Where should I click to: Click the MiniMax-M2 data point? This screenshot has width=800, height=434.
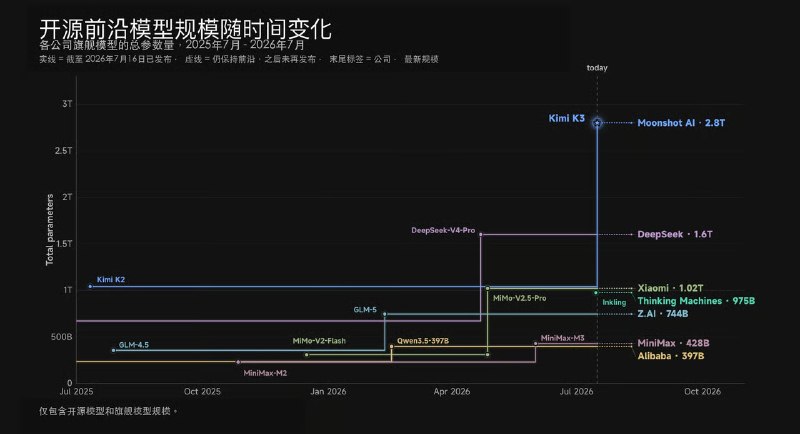click(x=238, y=362)
